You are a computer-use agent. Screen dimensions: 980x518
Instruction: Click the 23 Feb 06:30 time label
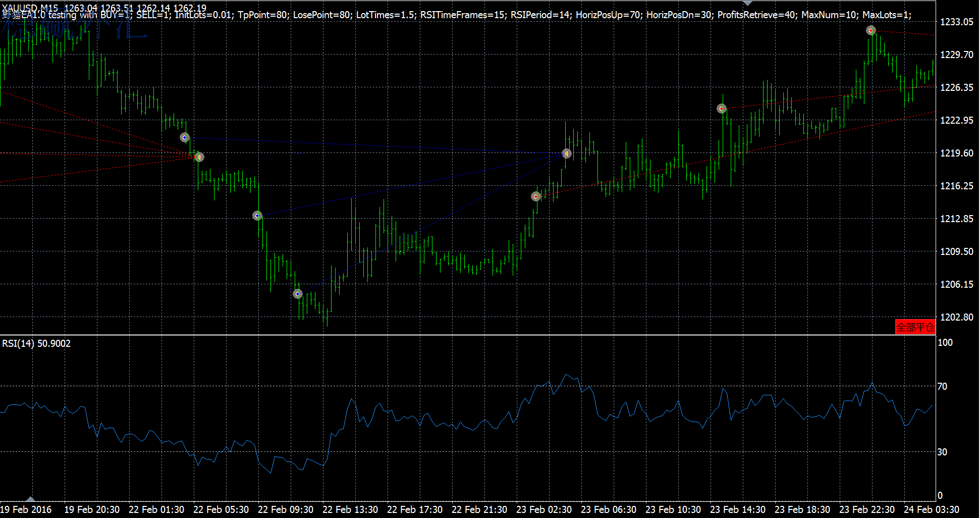(x=609, y=509)
